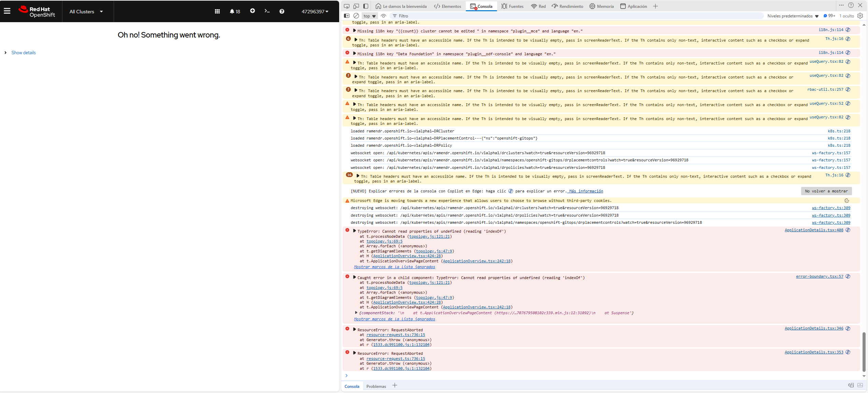Image resolution: width=868 pixels, height=393 pixels.
Task: Open ApplicationDetails.tsx:408 source link
Action: coord(814,230)
